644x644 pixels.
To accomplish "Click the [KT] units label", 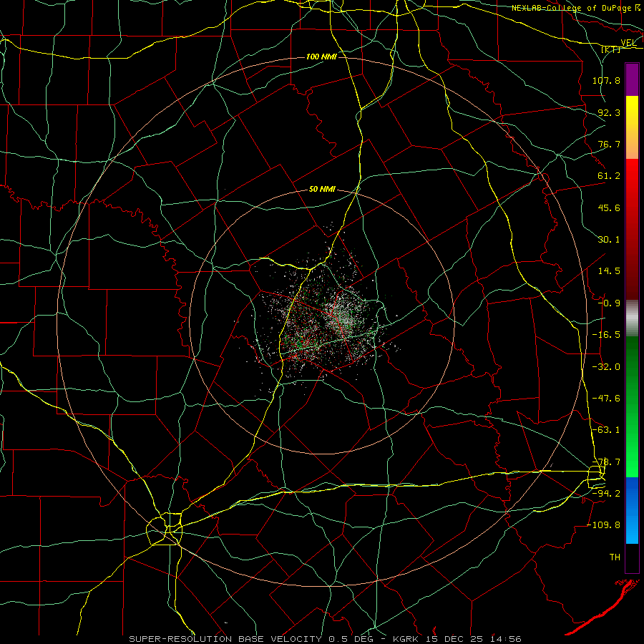I will pos(611,49).
